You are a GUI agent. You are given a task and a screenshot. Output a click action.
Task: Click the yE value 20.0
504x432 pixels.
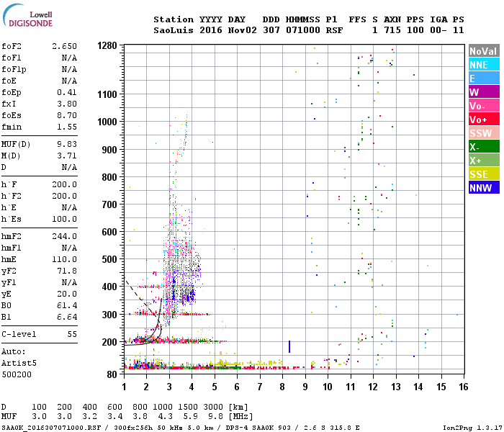(67, 294)
